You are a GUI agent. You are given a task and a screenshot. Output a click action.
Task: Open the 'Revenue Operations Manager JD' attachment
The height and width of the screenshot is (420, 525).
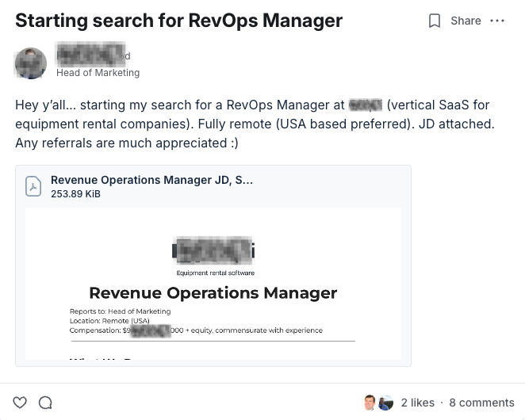151,180
